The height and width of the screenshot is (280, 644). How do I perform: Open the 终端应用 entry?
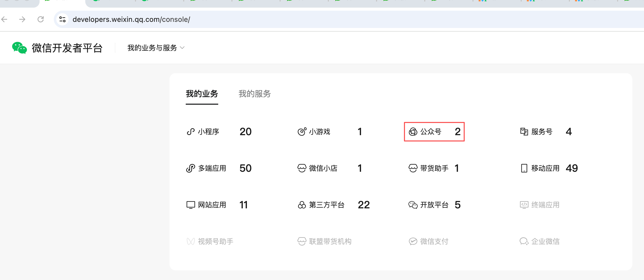tap(545, 205)
